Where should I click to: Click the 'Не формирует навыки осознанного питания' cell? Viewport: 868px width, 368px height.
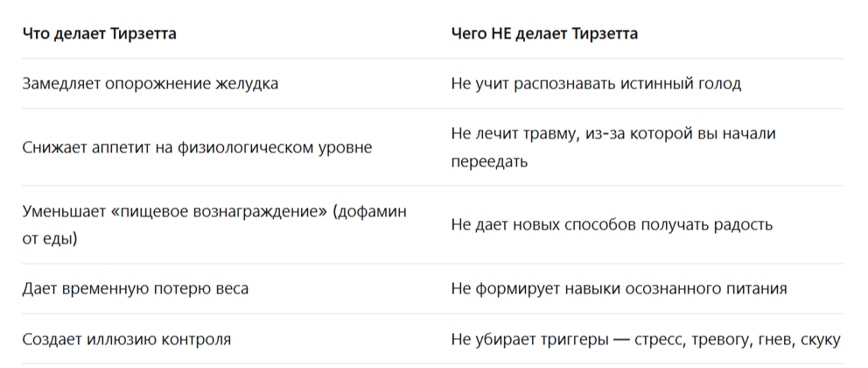coord(619,289)
